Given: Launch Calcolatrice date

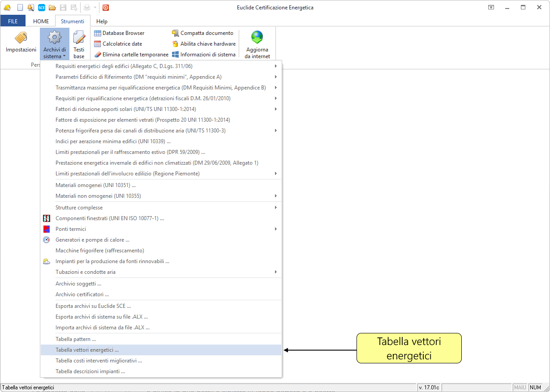Looking at the screenshot, I should click(x=118, y=44).
